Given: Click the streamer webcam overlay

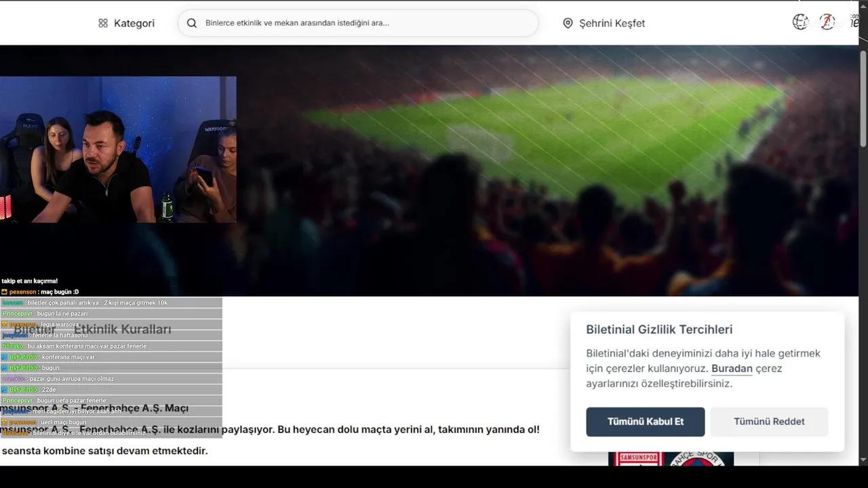Looking at the screenshot, I should (118, 150).
